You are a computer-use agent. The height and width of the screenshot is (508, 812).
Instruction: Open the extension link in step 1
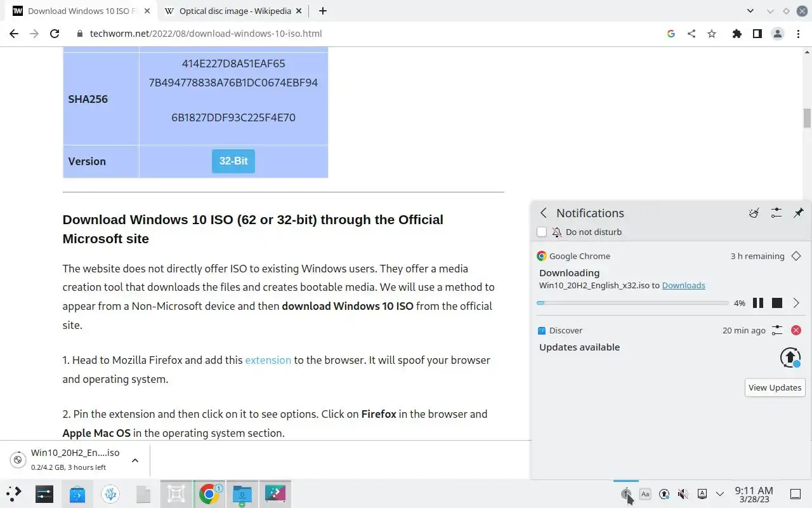(x=268, y=360)
